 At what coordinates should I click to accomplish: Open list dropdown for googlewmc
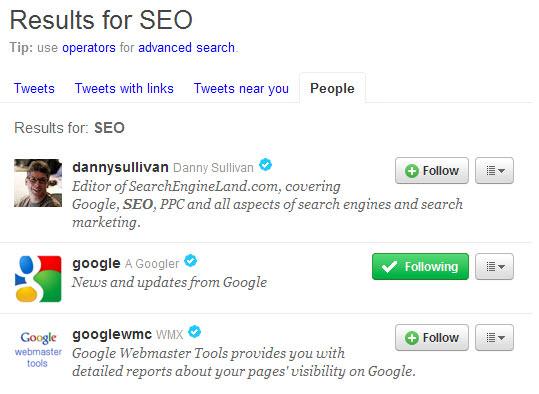click(494, 338)
